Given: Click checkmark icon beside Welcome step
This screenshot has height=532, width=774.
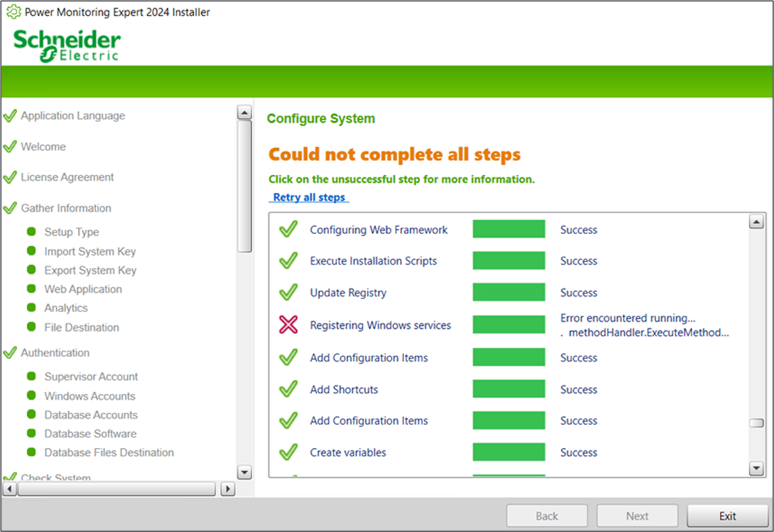Looking at the screenshot, I should (x=10, y=147).
